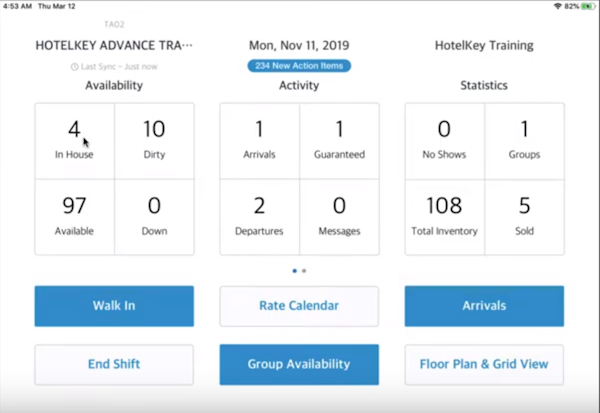Viewport: 600px width, 413px height.
Task: Tap the HotelKey Advance Training property name
Action: 114,45
